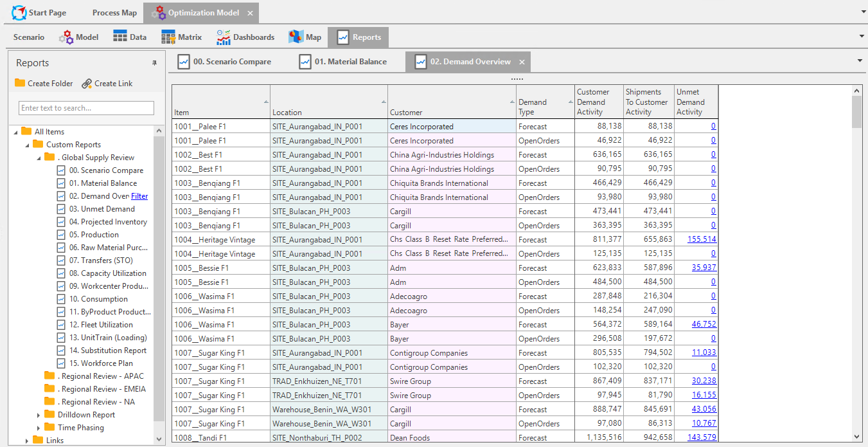Click the Create Folder button
The image size is (868, 447).
coord(44,84)
